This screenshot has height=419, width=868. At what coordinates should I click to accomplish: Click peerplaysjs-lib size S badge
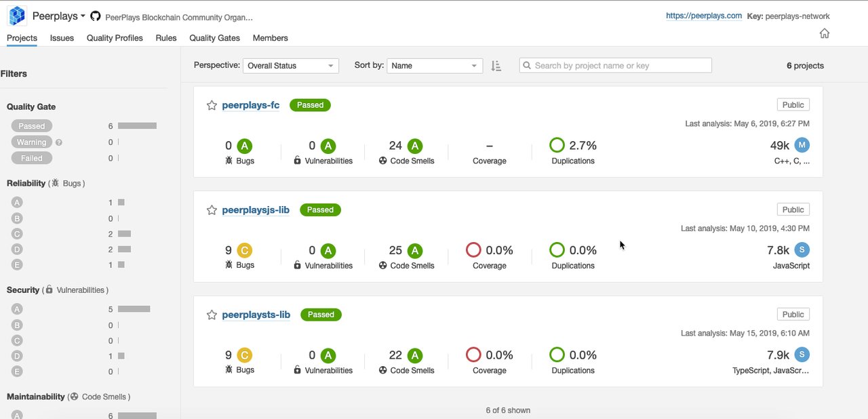click(x=802, y=250)
